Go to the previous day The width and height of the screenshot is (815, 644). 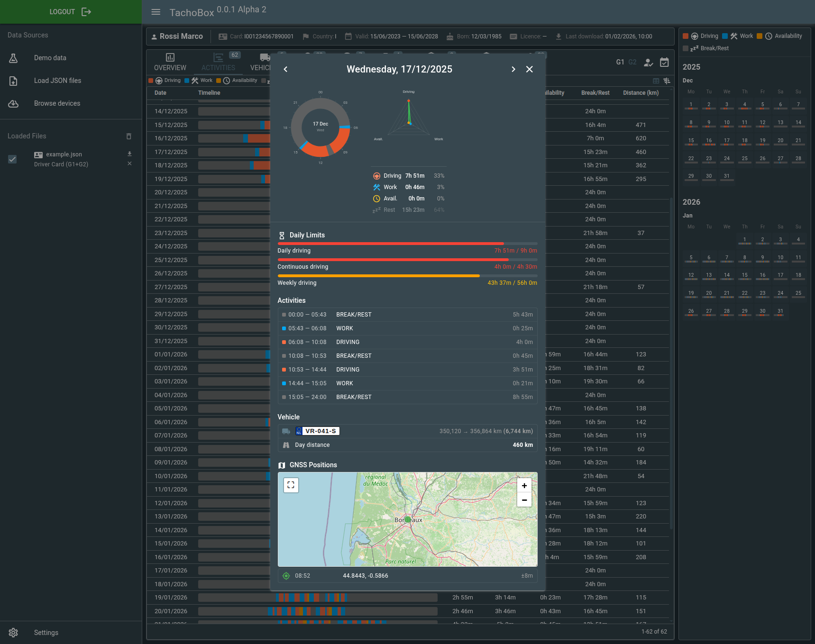click(x=285, y=69)
